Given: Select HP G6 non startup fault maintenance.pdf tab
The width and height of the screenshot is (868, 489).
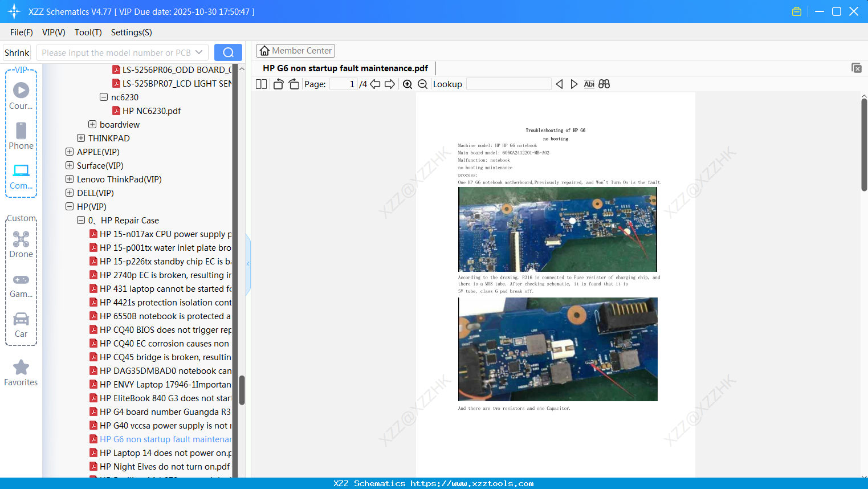Looking at the screenshot, I should tap(345, 68).
